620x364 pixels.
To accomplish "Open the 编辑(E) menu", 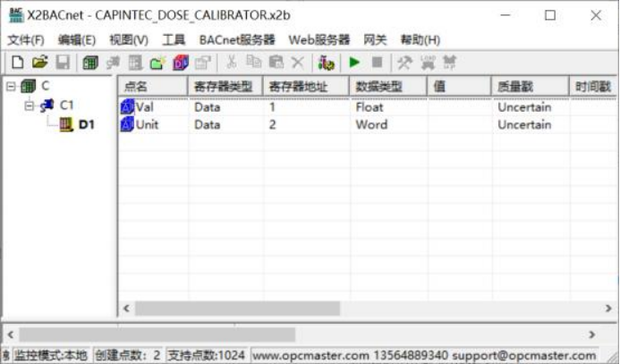I will coord(77,40).
